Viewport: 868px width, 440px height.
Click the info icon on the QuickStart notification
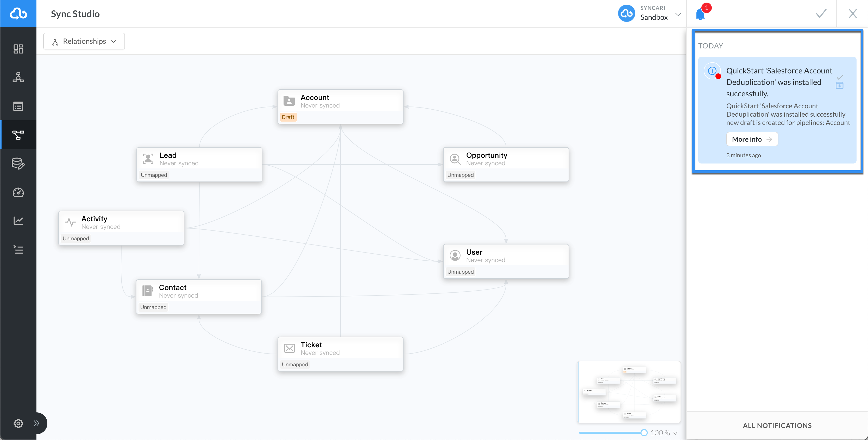(712, 71)
